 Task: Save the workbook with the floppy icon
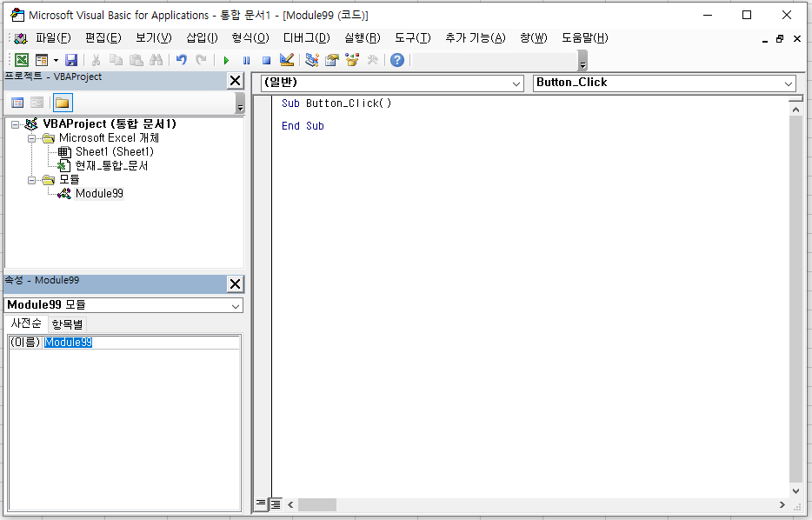coord(71,60)
